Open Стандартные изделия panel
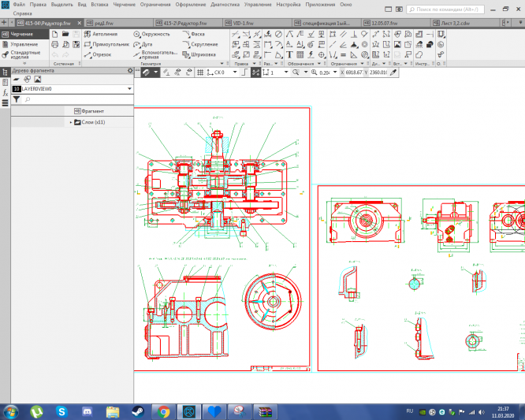The width and height of the screenshot is (525, 420). click(24, 54)
